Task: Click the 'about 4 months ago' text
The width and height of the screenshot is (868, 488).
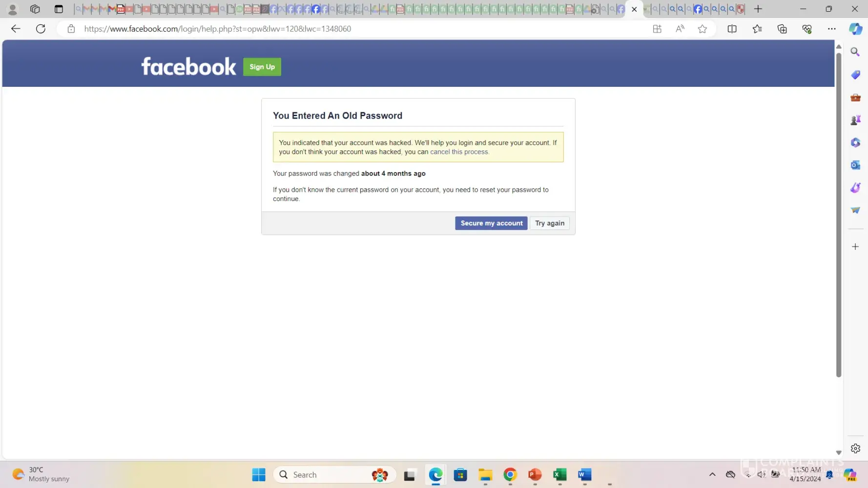Action: point(393,173)
